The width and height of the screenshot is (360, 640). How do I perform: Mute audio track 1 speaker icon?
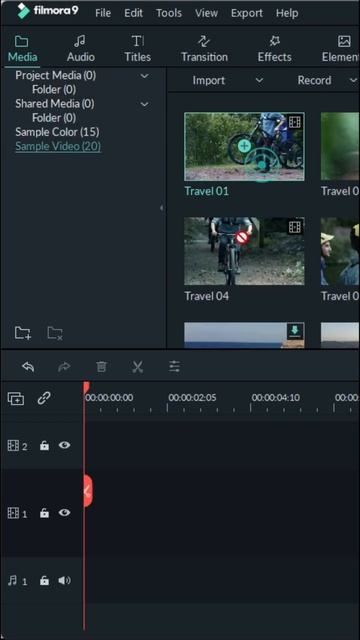point(64,580)
